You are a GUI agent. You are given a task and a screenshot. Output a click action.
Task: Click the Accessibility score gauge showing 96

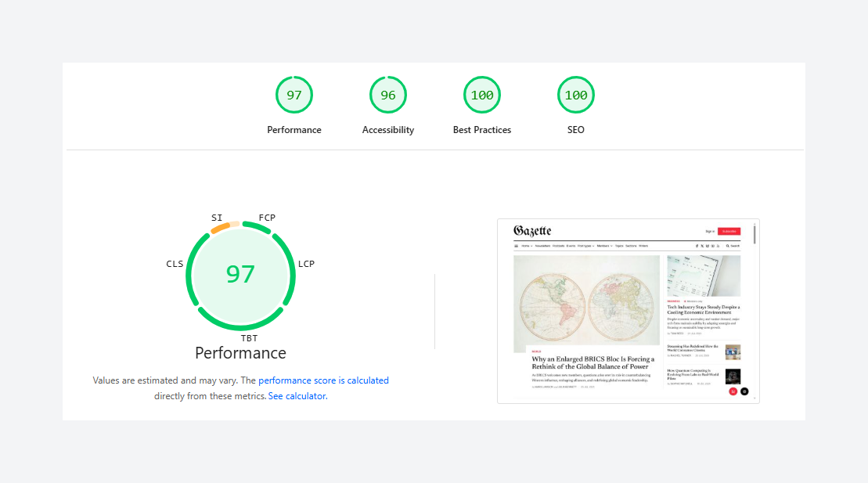(388, 95)
